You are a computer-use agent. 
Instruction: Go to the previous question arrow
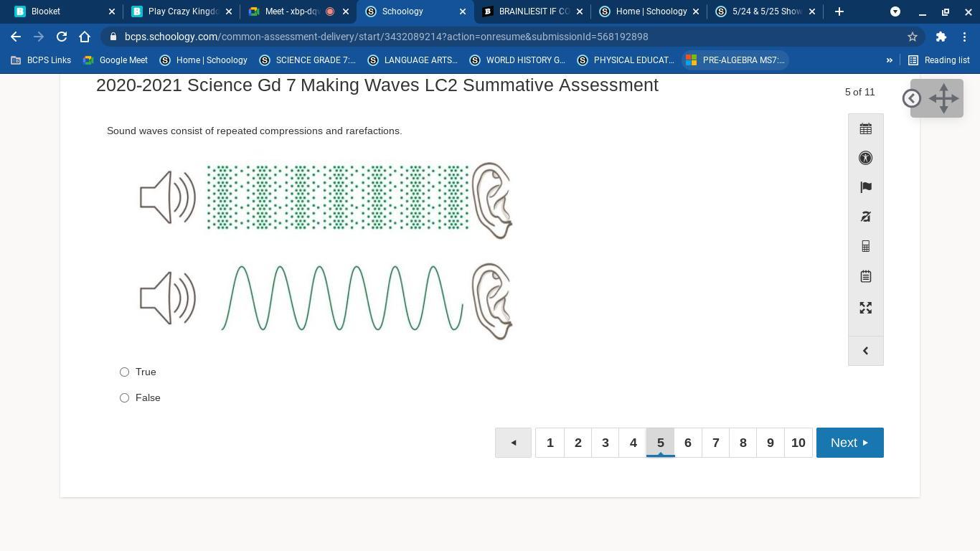pyautogui.click(x=513, y=443)
